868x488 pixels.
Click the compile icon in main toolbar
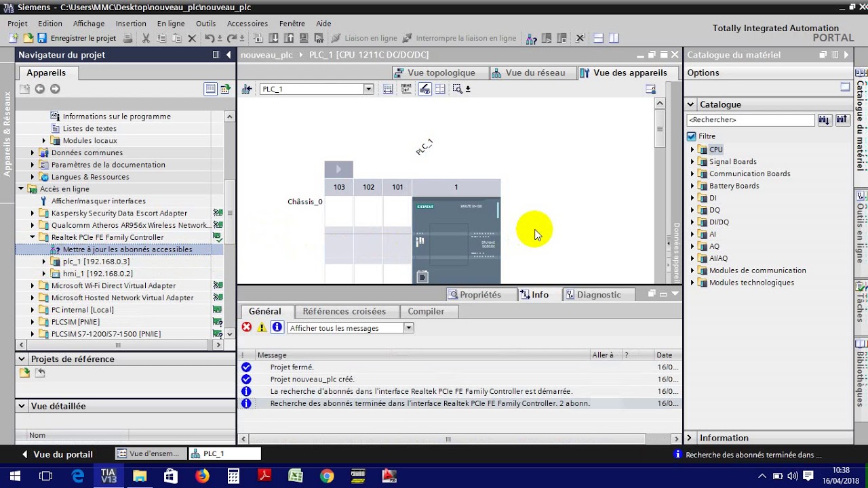pyautogui.click(x=258, y=39)
